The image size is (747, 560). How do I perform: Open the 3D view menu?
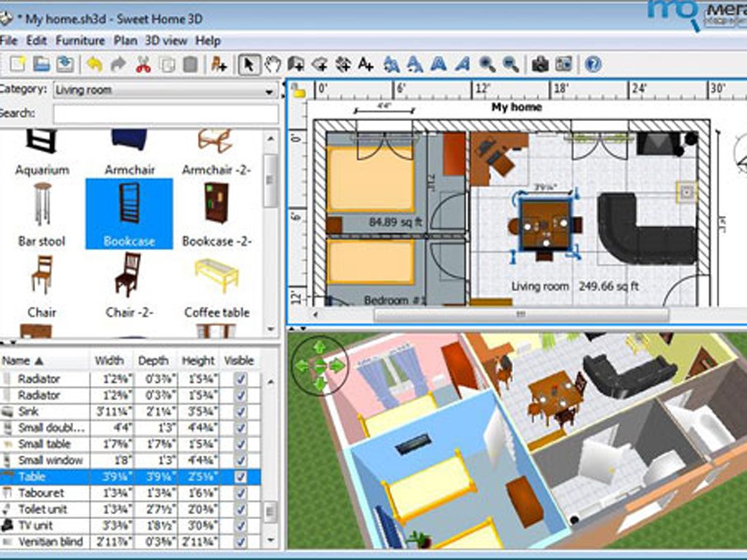click(x=166, y=41)
